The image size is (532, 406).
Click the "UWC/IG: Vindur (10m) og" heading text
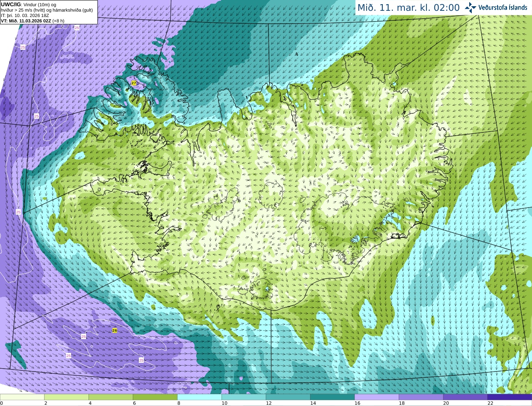(x=29, y=5)
